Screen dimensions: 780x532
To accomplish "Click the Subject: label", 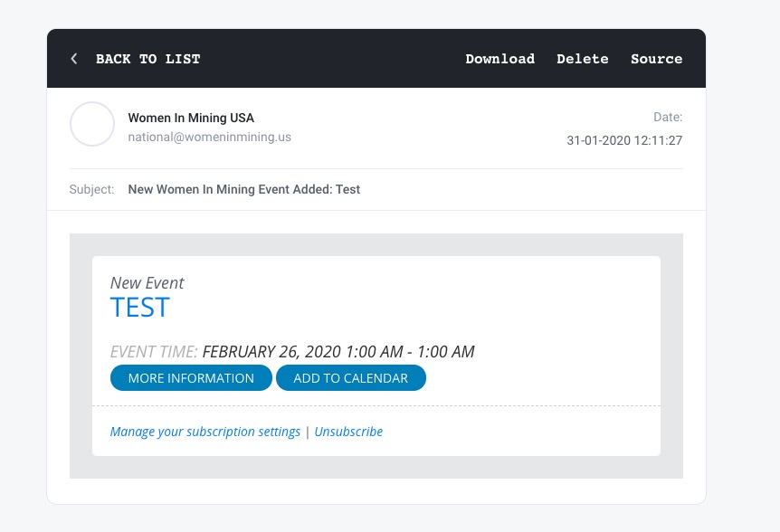I will click(91, 190).
